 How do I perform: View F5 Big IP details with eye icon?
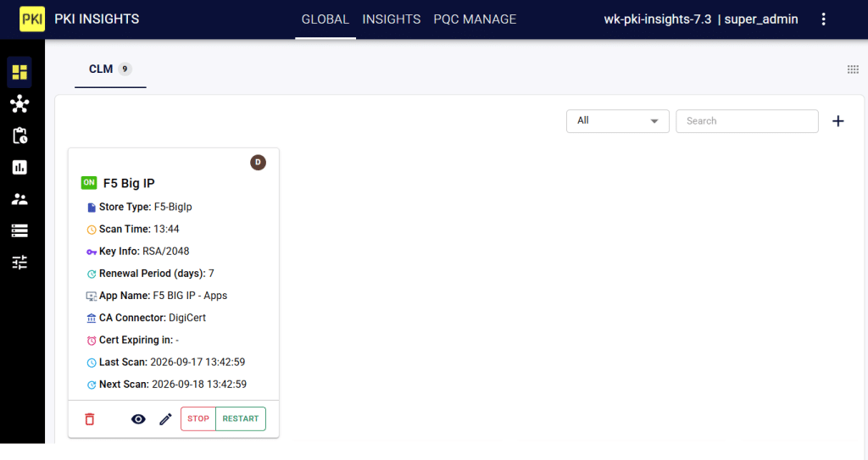click(138, 419)
